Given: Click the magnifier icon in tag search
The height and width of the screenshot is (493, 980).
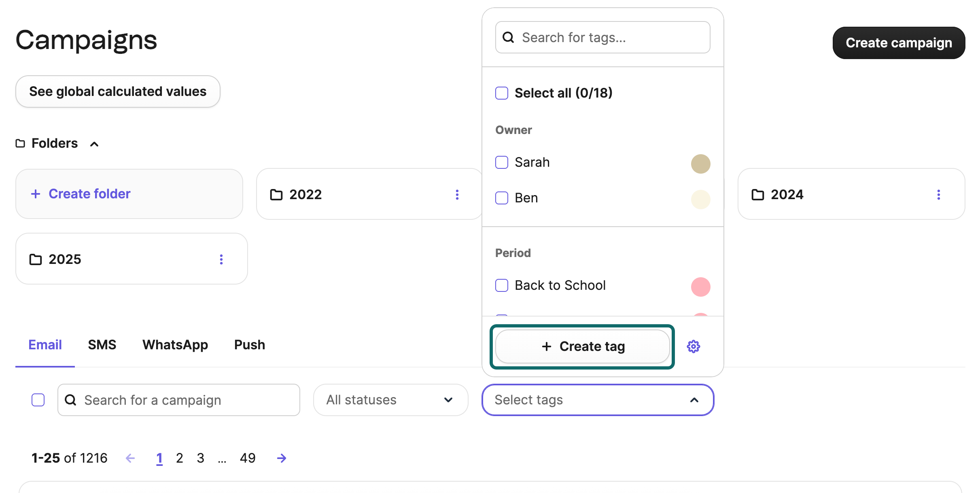Looking at the screenshot, I should click(509, 37).
